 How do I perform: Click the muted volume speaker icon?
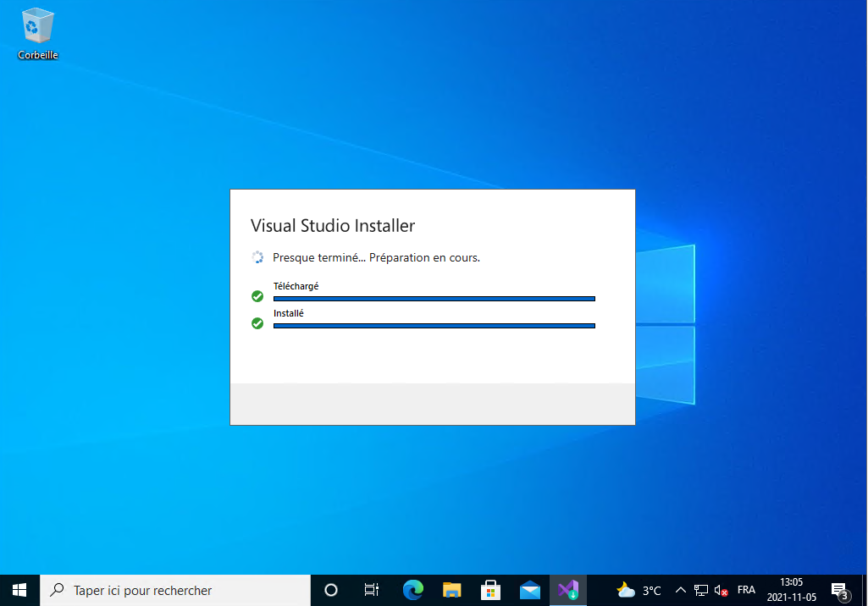(x=721, y=590)
